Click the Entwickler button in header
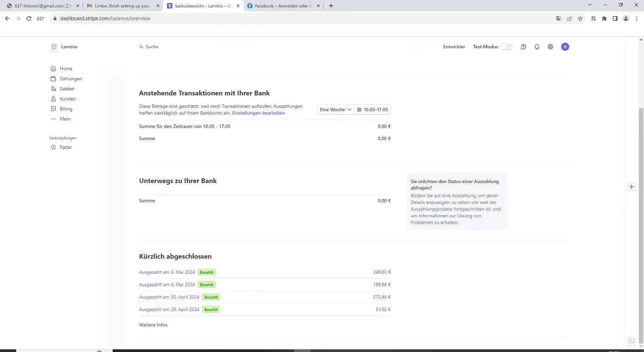Image resolution: width=644 pixels, height=352 pixels. coord(454,47)
